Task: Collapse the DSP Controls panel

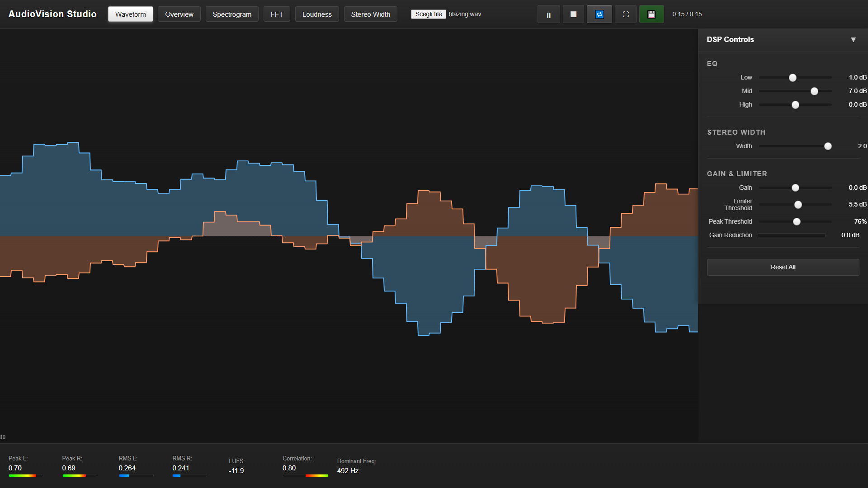Action: click(x=853, y=40)
